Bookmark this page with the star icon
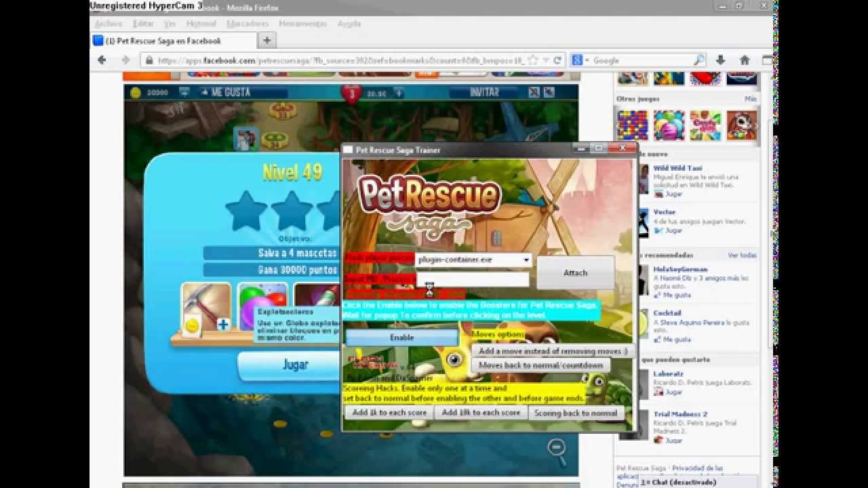Viewport: 868px width, 488px height. [x=534, y=60]
